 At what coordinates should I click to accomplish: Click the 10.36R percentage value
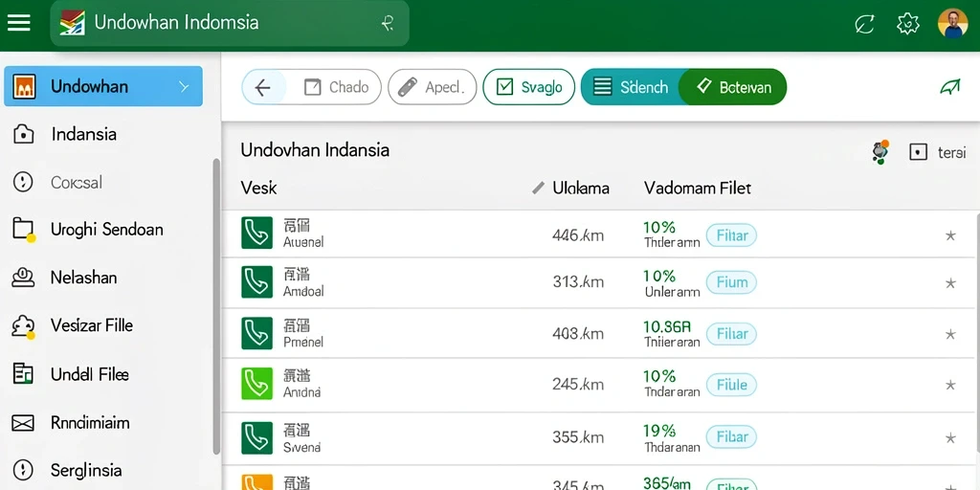pos(667,325)
